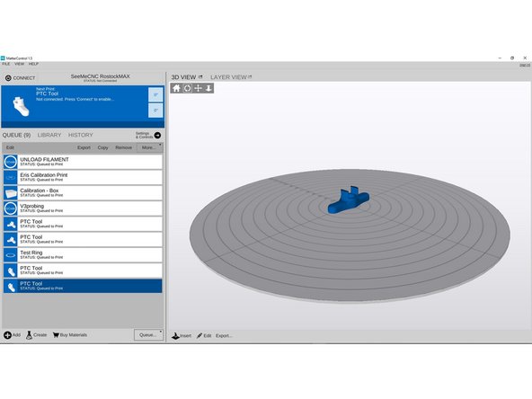Select the Test Ring queue item
This screenshot has height=399, width=532.
point(83,255)
